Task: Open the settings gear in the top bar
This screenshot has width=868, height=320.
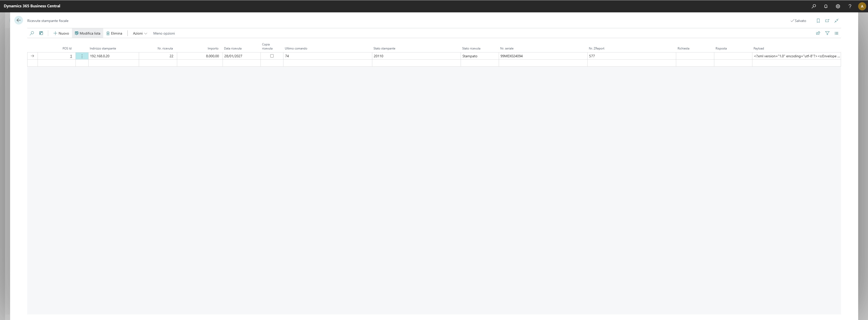Action: pyautogui.click(x=838, y=6)
